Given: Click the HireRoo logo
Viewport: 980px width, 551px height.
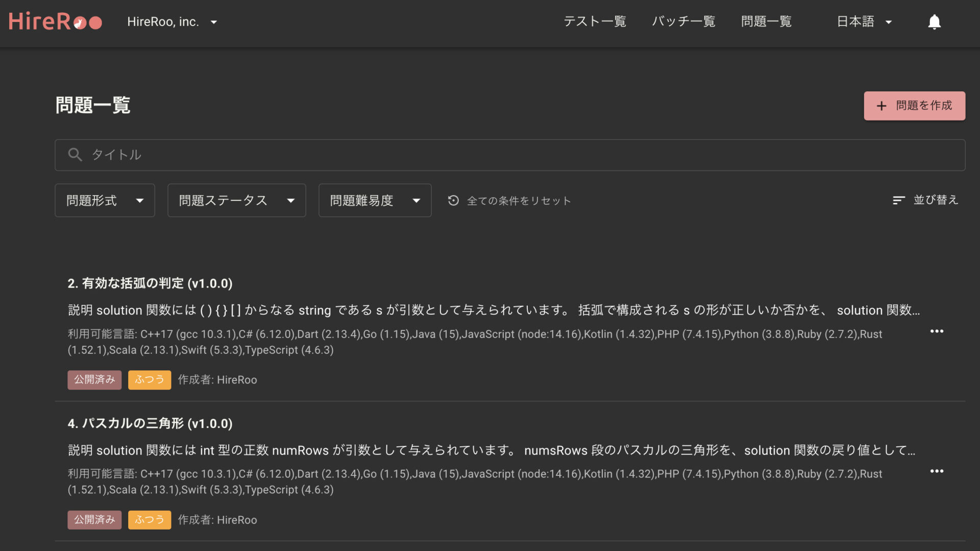Looking at the screenshot, I should pyautogui.click(x=55, y=21).
